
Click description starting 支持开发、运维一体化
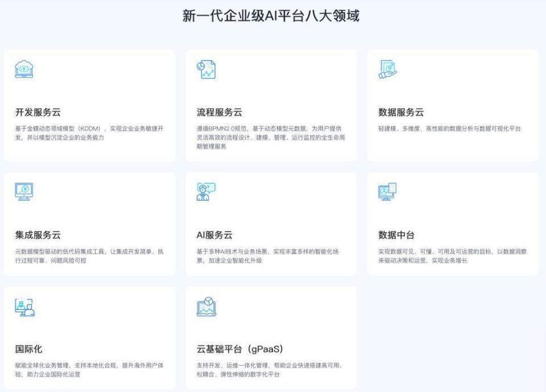pyautogui.click(x=270, y=370)
